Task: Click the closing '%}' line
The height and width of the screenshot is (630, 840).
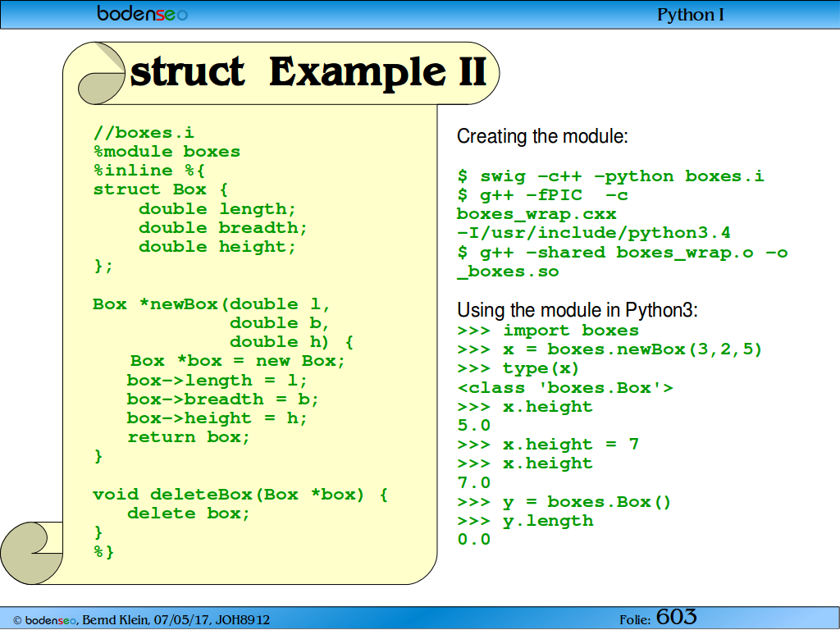Action: pos(104,551)
